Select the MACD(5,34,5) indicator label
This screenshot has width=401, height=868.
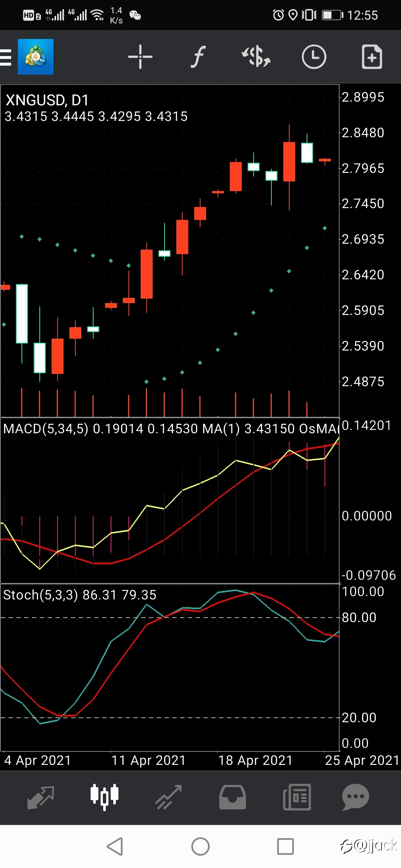(46, 429)
